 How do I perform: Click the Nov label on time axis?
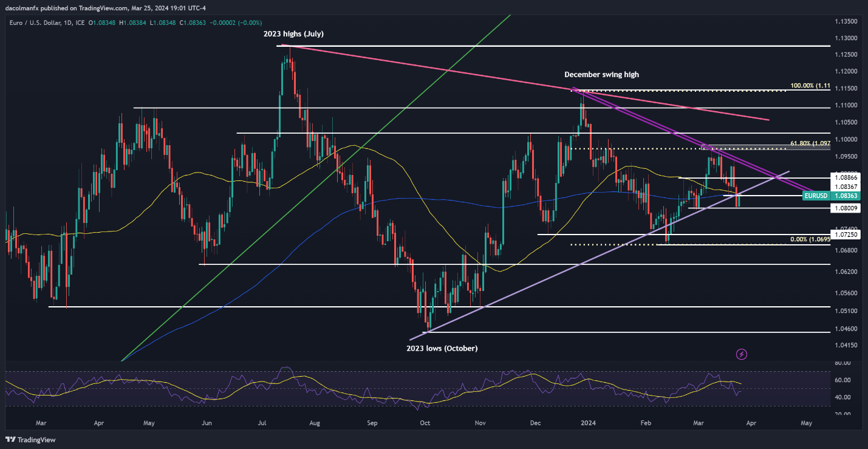480,422
